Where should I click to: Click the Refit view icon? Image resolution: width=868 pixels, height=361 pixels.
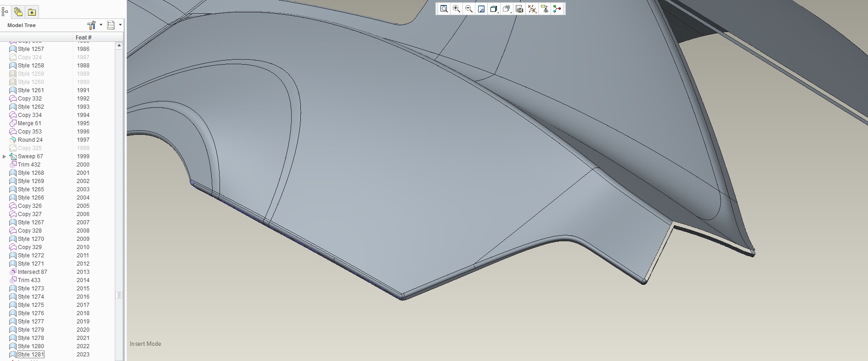pyautogui.click(x=444, y=9)
